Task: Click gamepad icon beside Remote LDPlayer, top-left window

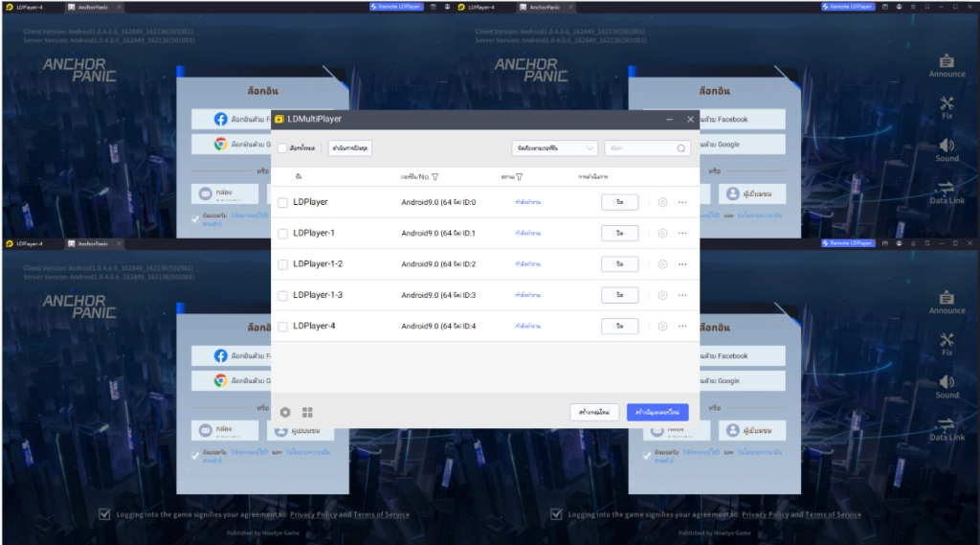Action: [434, 7]
